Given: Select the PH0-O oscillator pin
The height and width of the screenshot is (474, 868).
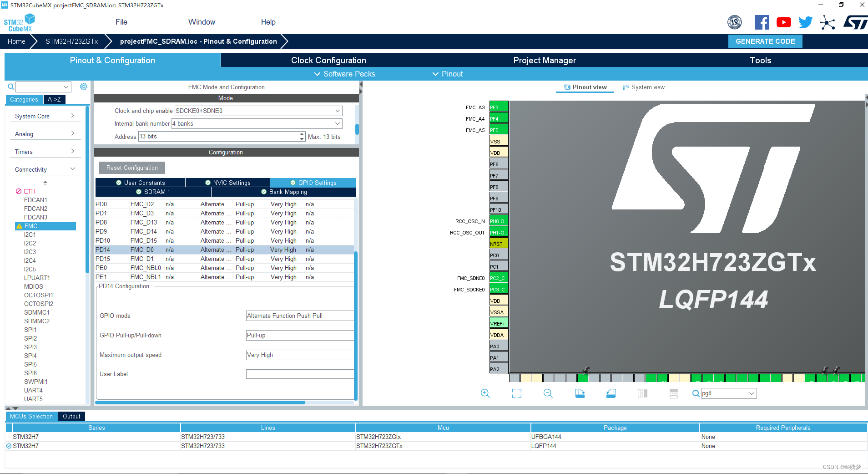Looking at the screenshot, I should click(499, 221).
